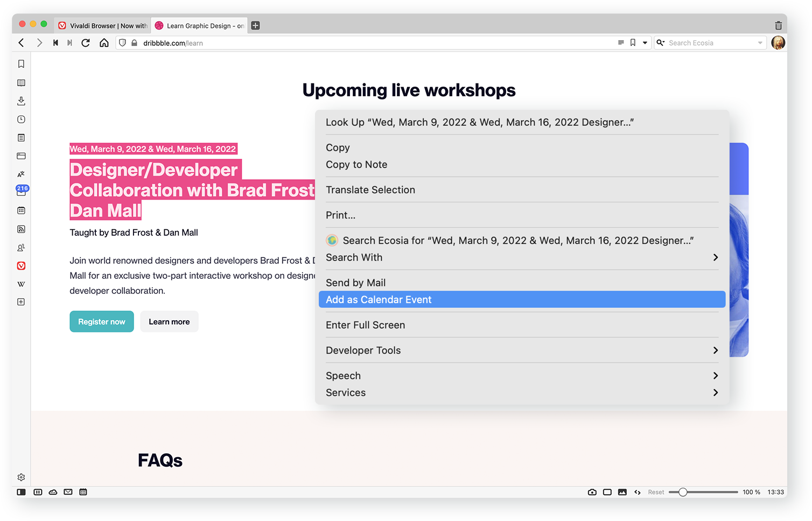Select Print... from context menu

pyautogui.click(x=522, y=215)
